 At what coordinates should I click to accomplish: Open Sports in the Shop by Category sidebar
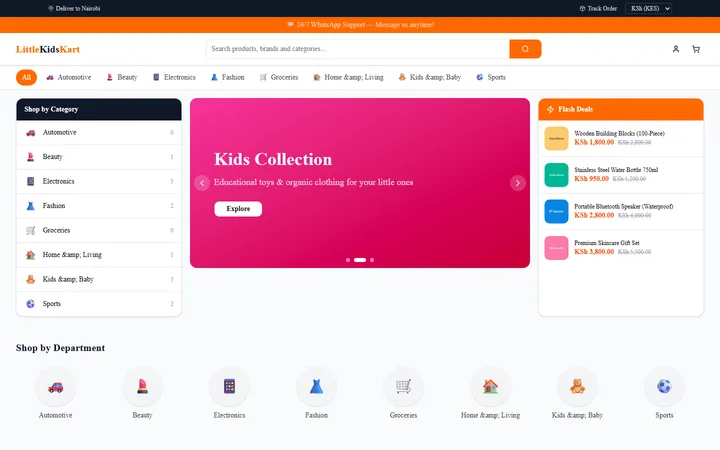click(99, 304)
